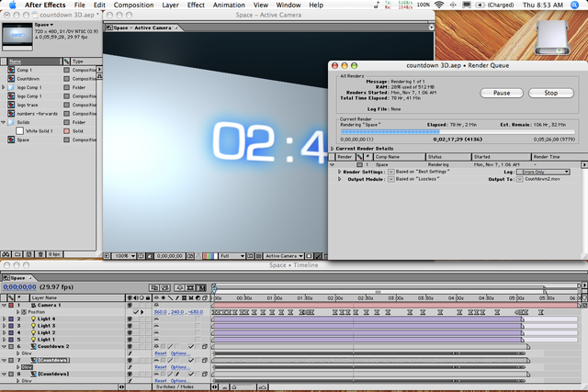This screenshot has width=588, height=392.
Task: Click the White Solid 1 item icon
Action: [x=20, y=130]
